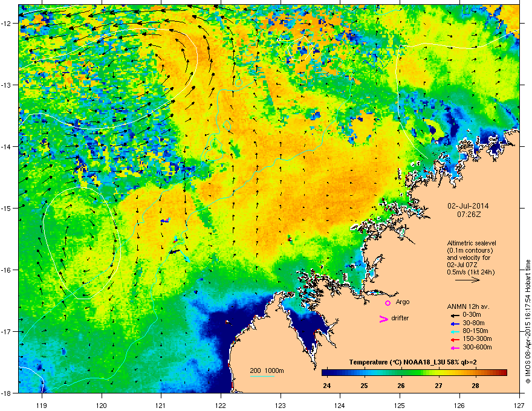Click the 0-30m depth label

472,315
